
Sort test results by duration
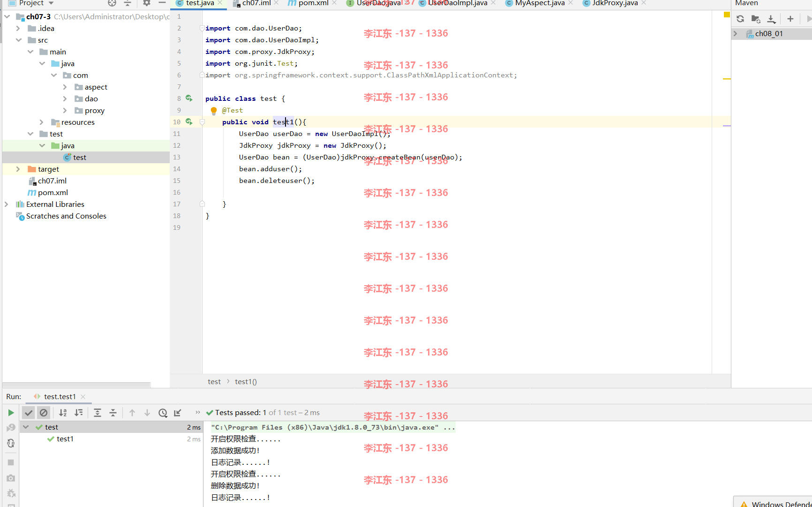(x=79, y=413)
